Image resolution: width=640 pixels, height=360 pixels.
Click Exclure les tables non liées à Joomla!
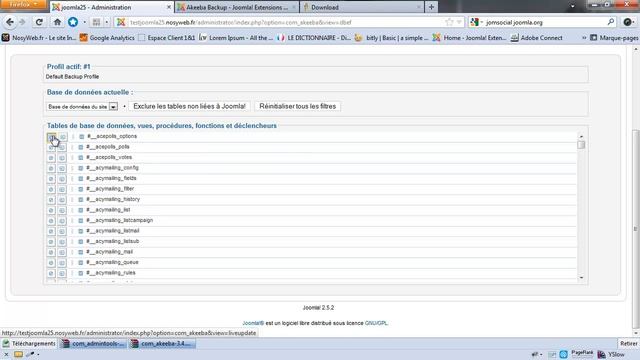pyautogui.click(x=189, y=106)
